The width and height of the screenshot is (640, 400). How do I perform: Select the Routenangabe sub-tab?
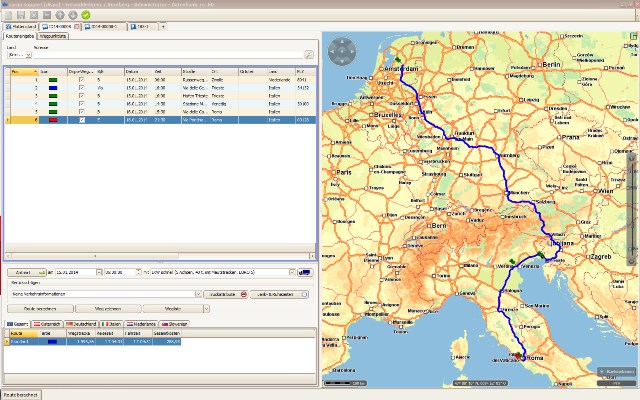[20, 36]
